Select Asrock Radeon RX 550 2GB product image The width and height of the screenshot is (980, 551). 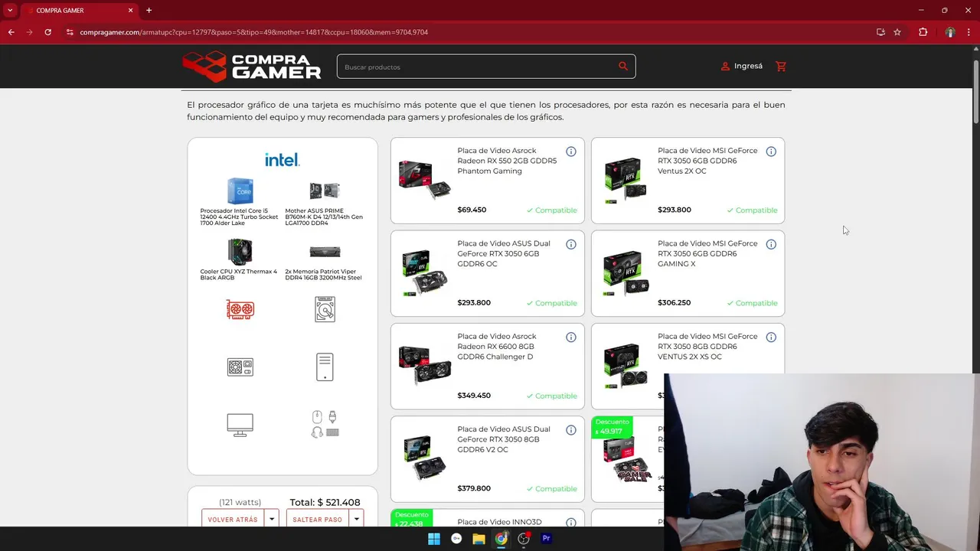[x=424, y=180]
